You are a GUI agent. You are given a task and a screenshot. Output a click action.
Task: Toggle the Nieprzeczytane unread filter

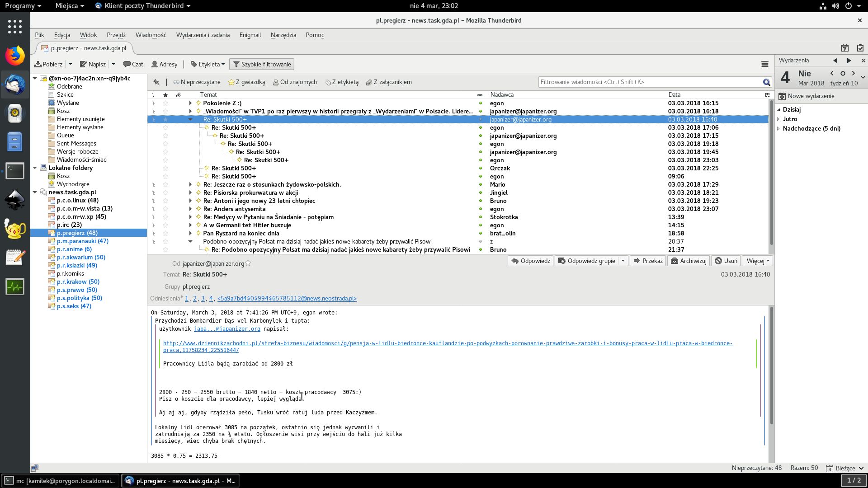pyautogui.click(x=197, y=82)
